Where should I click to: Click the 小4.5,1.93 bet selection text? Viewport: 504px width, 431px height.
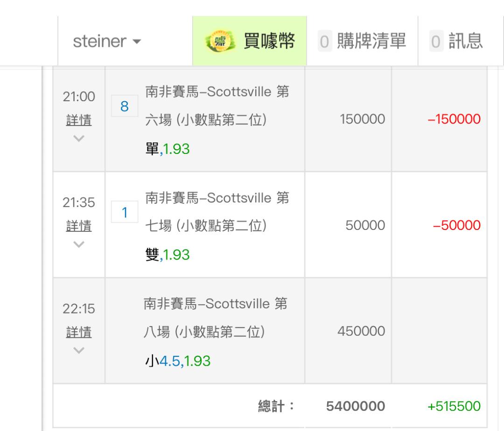pos(177,361)
